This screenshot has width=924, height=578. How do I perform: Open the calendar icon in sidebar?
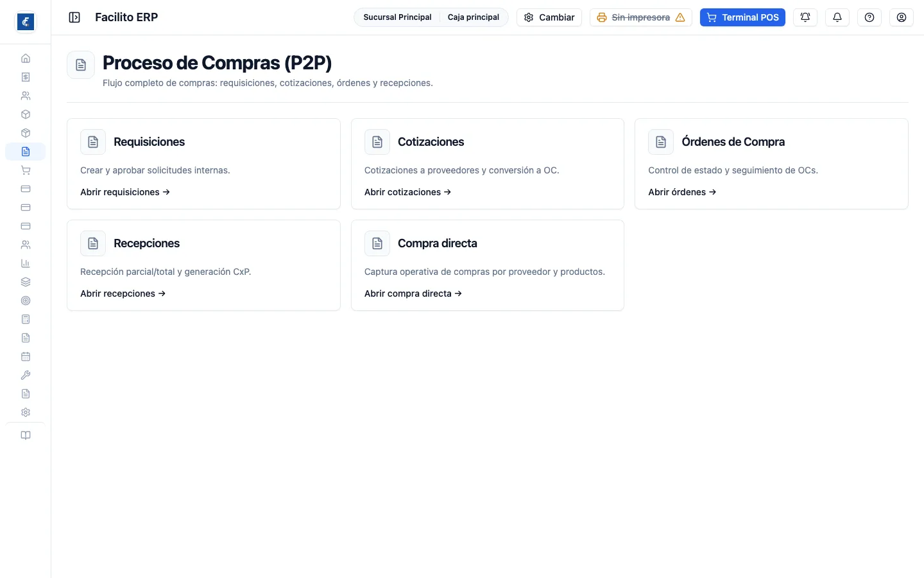tap(26, 356)
